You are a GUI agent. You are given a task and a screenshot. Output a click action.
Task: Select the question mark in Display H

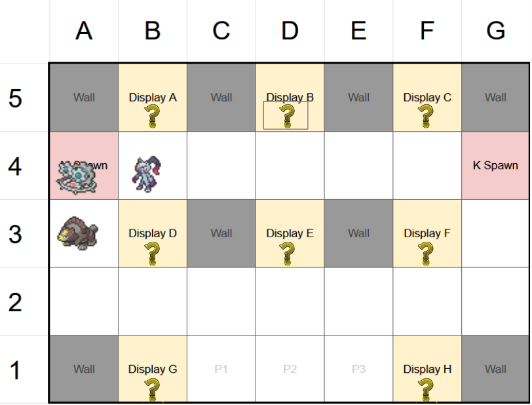(x=427, y=389)
